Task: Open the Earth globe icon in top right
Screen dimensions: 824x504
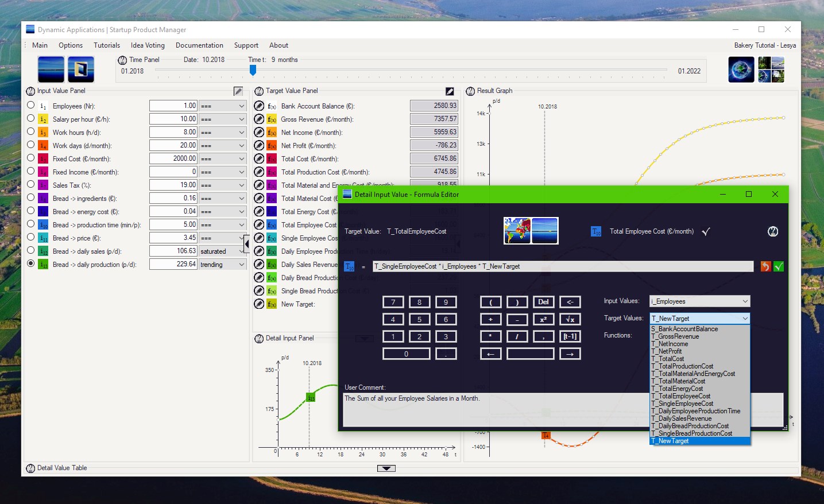Action: 741,69
